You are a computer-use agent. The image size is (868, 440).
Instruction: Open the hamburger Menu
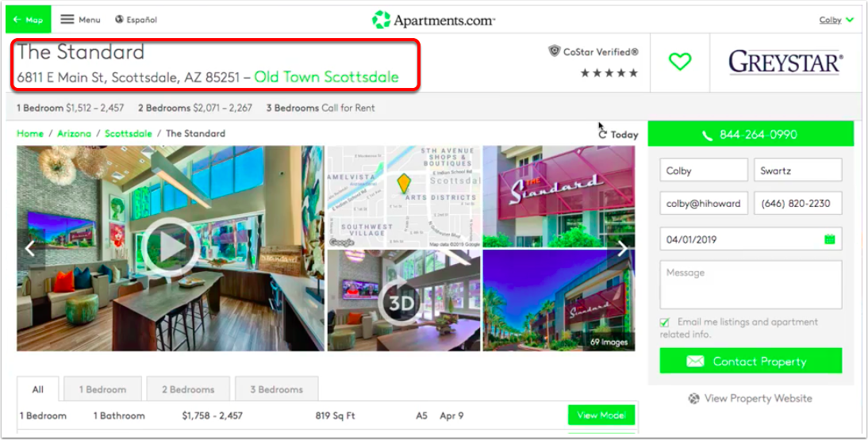click(80, 19)
